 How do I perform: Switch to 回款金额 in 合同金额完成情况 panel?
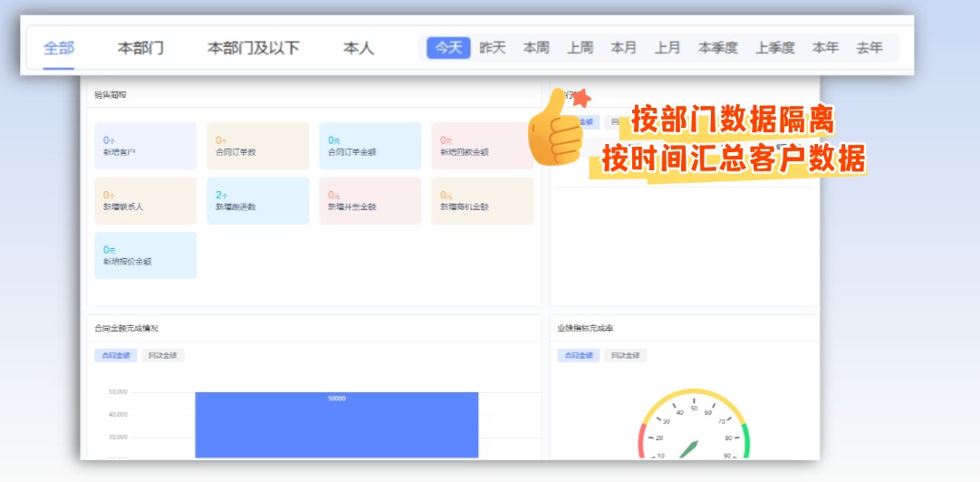coord(162,356)
